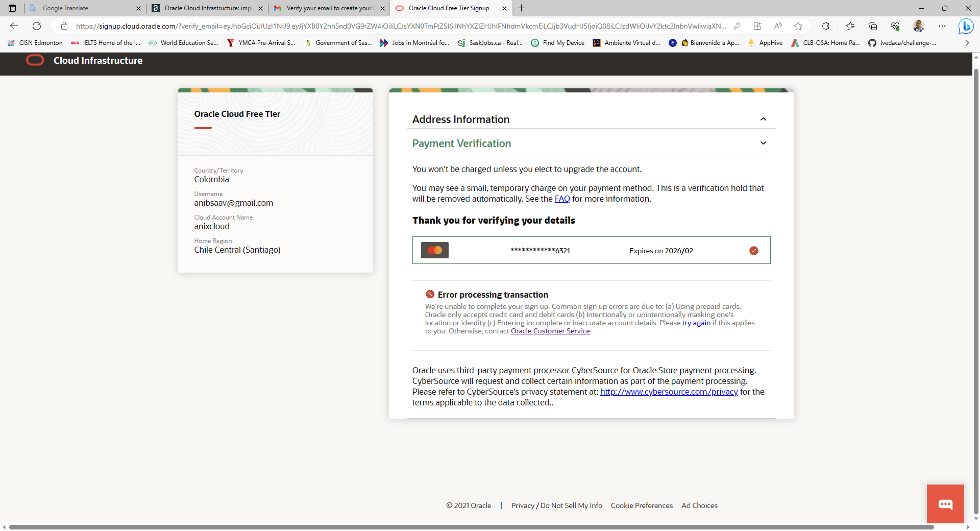
Task: Open the AppHive bookmark
Action: click(x=765, y=43)
